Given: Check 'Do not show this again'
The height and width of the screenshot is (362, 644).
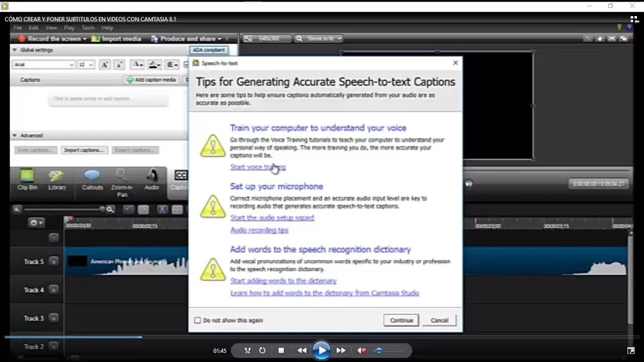Looking at the screenshot, I should (197, 320).
